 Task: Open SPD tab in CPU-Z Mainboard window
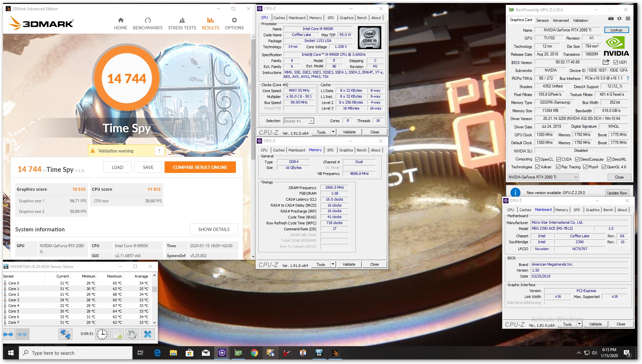[577, 210]
